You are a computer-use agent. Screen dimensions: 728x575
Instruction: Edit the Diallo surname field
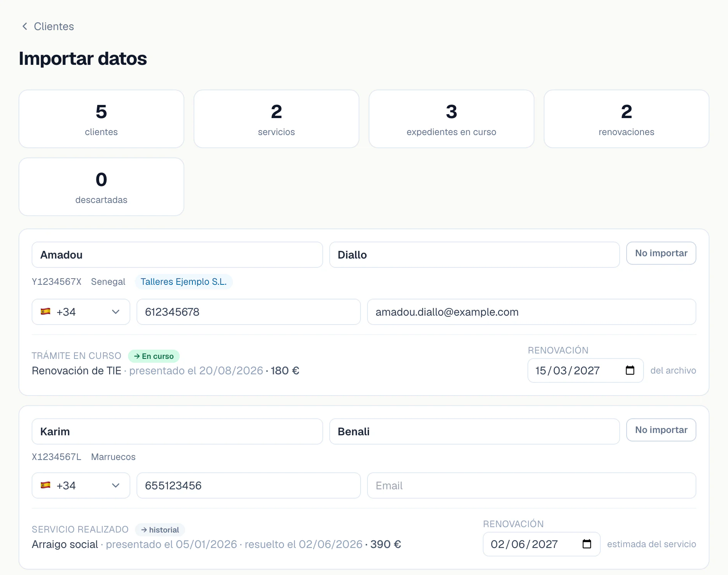(474, 255)
